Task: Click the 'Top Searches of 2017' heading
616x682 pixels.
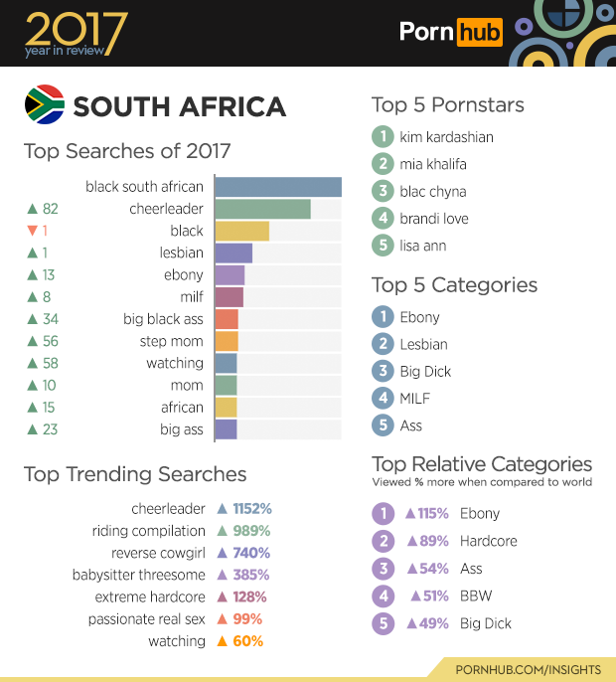Action: pos(127,151)
